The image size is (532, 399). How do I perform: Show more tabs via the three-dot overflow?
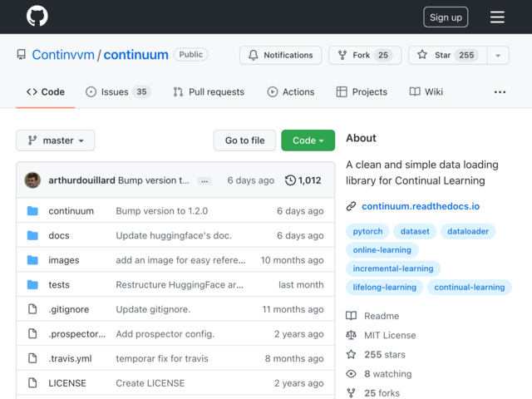(x=500, y=92)
